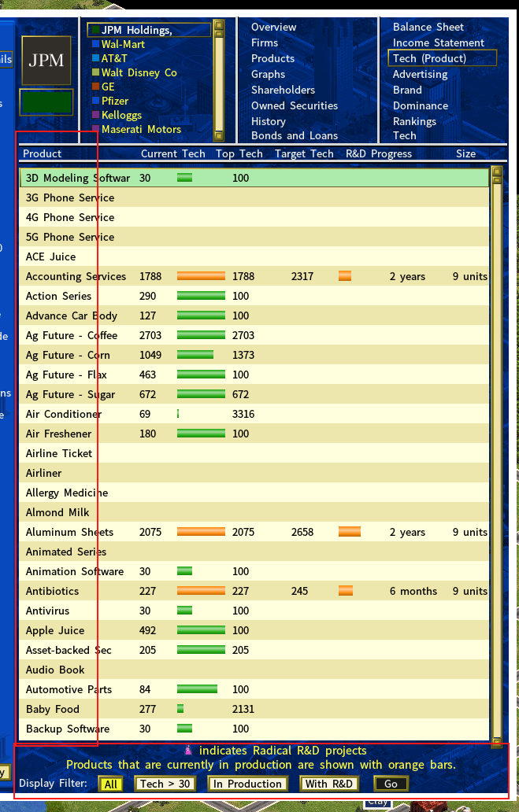519x812 pixels.
Task: Set display filter to With R&D
Action: [329, 784]
